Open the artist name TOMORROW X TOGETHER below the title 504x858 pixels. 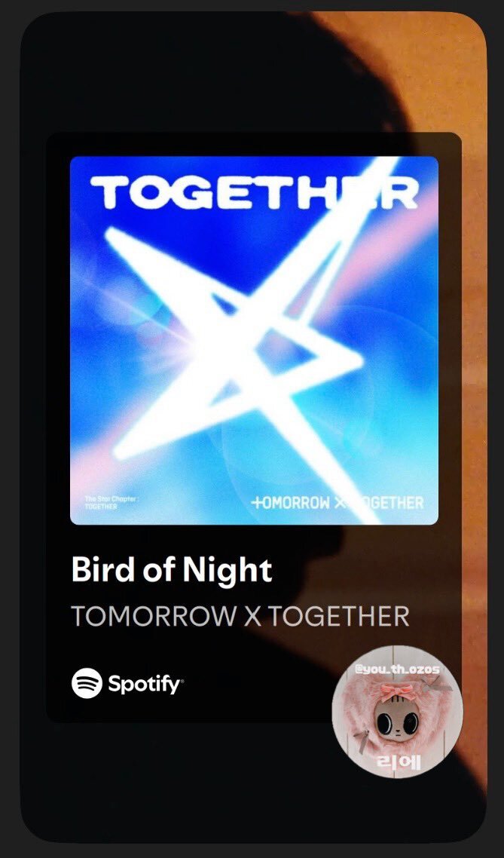coord(240,616)
